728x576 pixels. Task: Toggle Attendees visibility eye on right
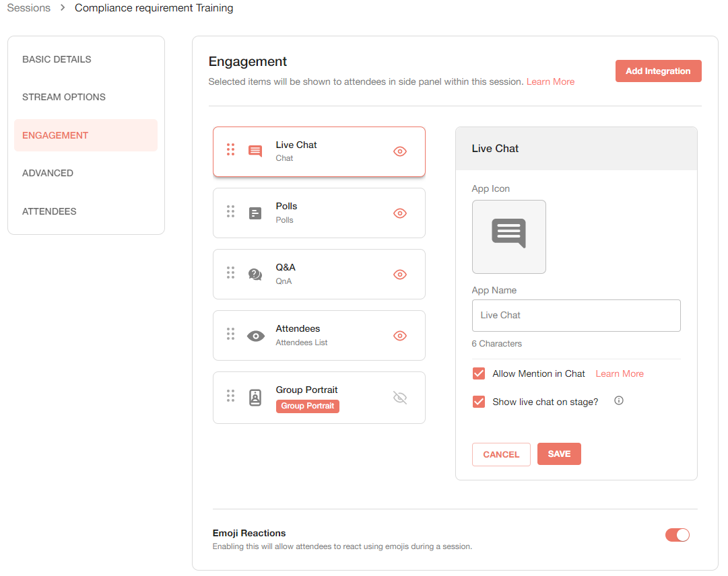(400, 336)
